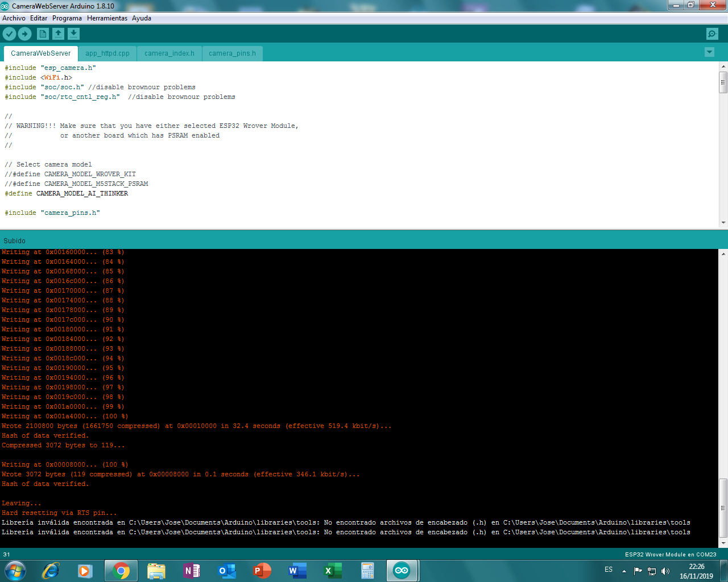The height and width of the screenshot is (582, 728).
Task: Open the media player taskbar icon
Action: click(85, 571)
